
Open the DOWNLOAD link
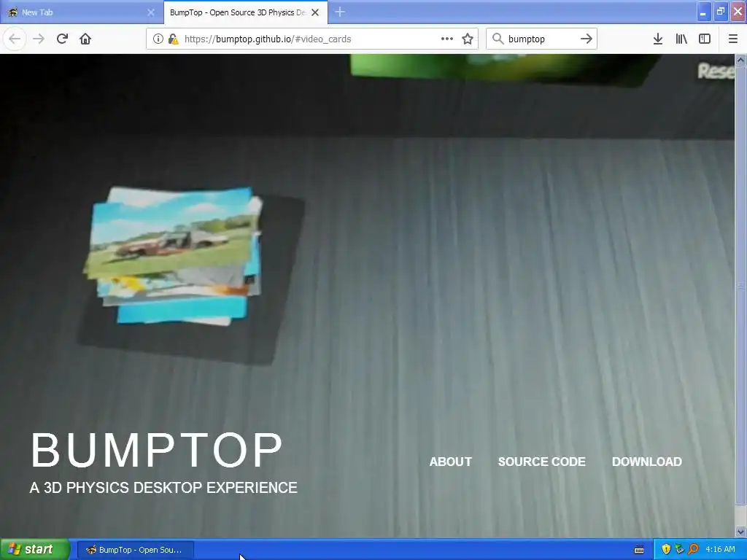click(646, 462)
